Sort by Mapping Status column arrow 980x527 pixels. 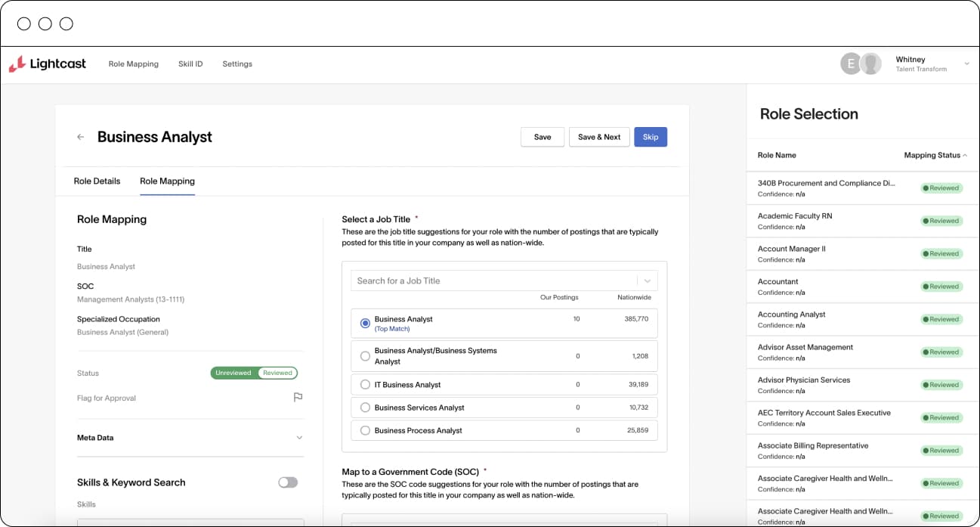(965, 155)
